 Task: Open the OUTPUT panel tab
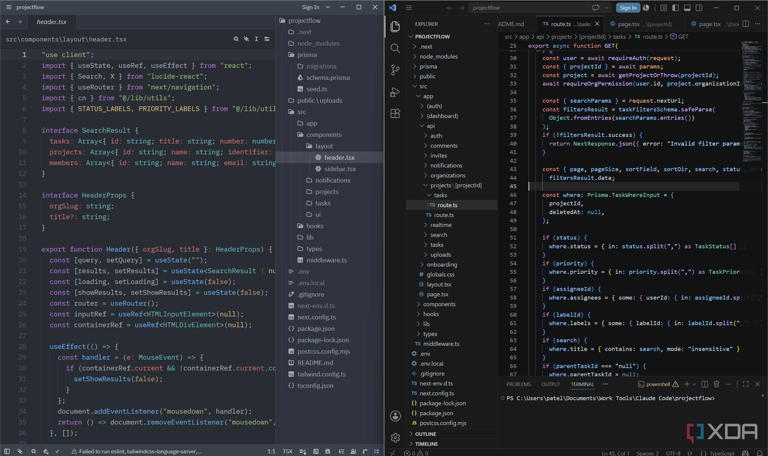click(x=551, y=384)
